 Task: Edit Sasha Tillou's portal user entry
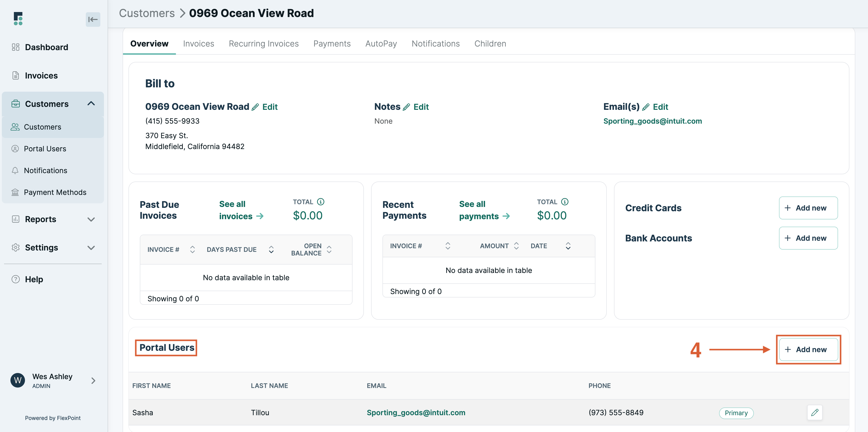click(x=815, y=412)
